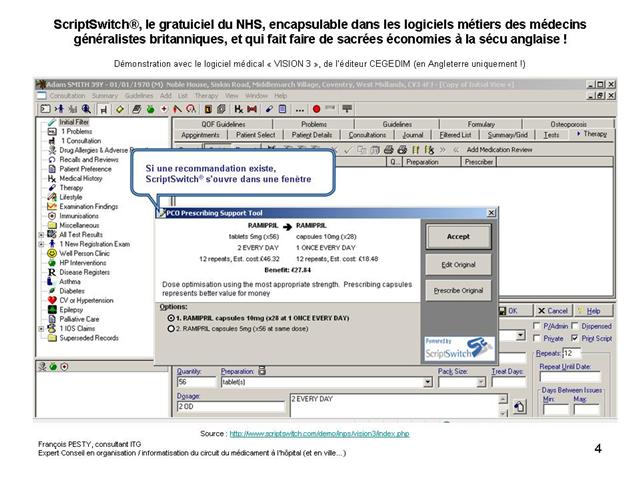Tick the Dispensed checkbox
Screen dimensions: 640x480
[575, 326]
